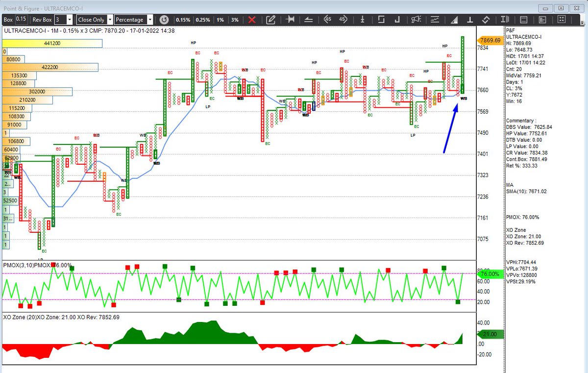Click the megaphone alert icon
Image resolution: width=588 pixels, height=373 pixels.
pyautogui.click(x=416, y=20)
